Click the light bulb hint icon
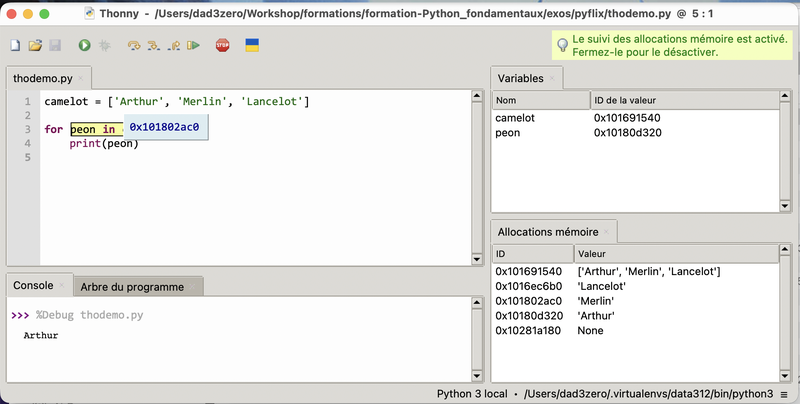800x404 pixels. coord(562,45)
